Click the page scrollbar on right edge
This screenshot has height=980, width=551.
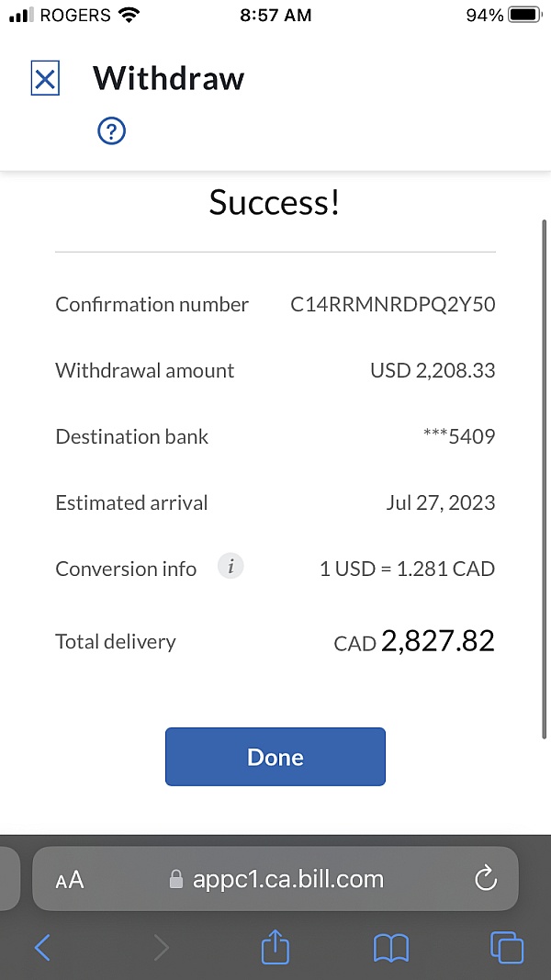(545, 478)
